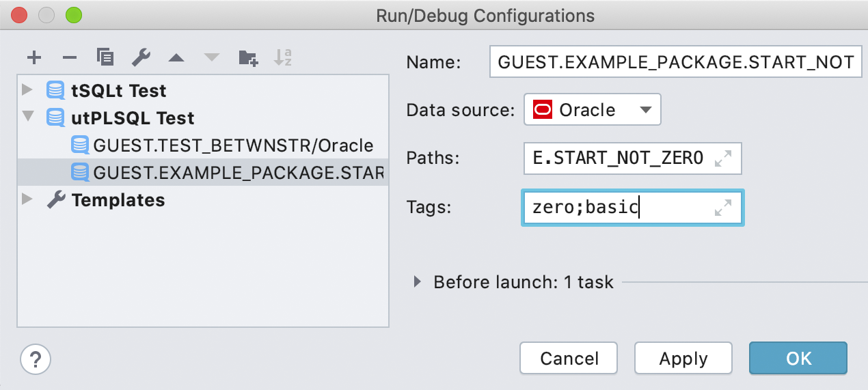Screen dimensions: 868x390
Task: Click the Name: label
Action: (433, 62)
